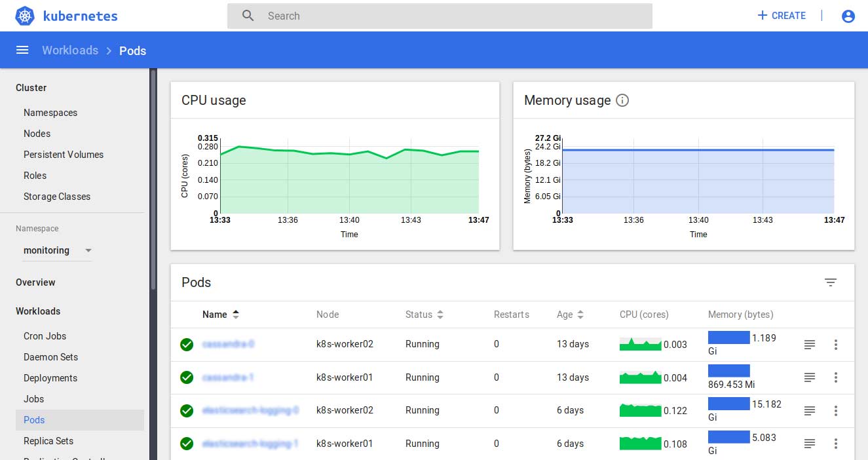Open the cassandra-0 pod link

click(x=228, y=344)
